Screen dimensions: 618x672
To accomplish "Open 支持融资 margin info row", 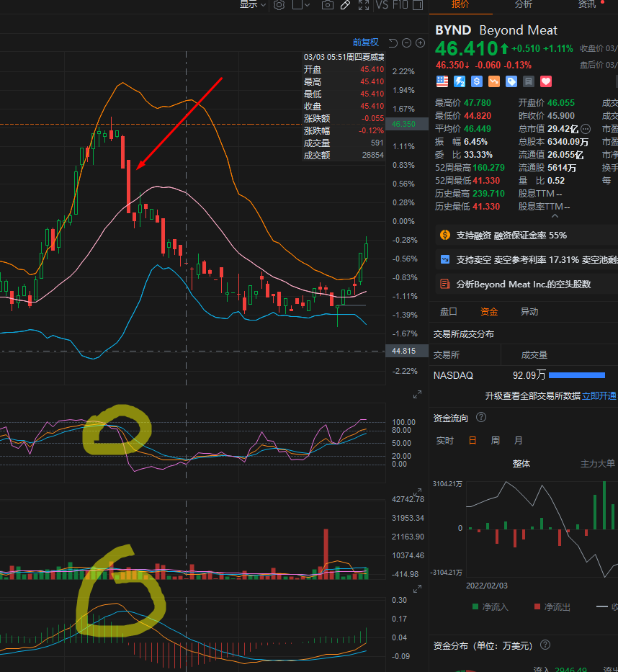I will coord(527,236).
